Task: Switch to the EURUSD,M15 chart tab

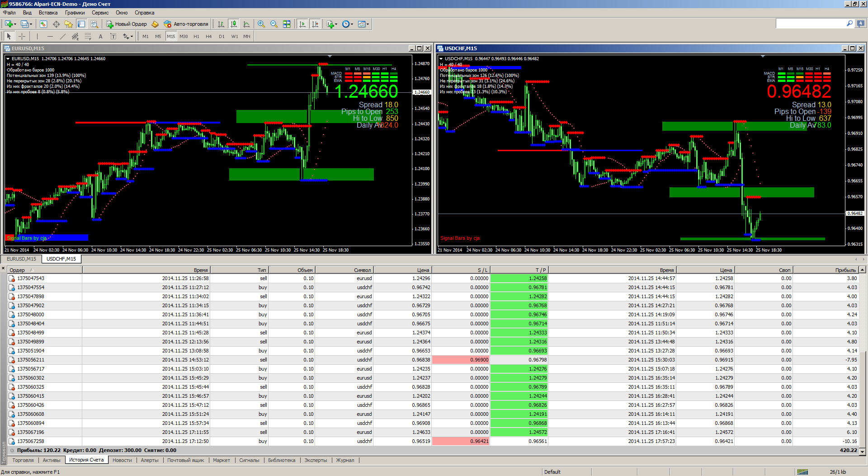Action: pyautogui.click(x=21, y=259)
